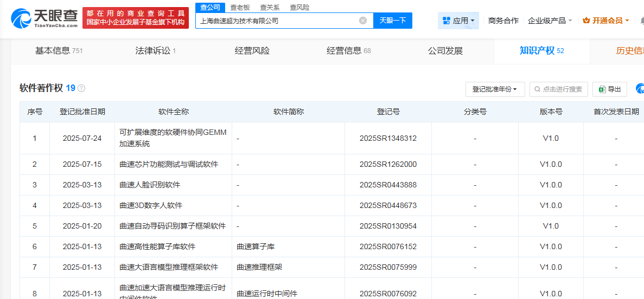Click the 版本号 column header
This screenshot has height=299, width=644.
(x=551, y=112)
